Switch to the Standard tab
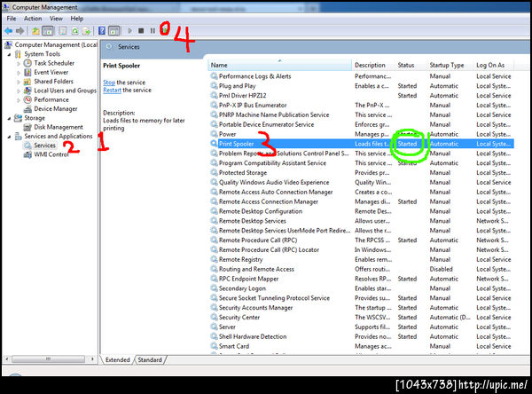The height and width of the screenshot is (394, 532). tap(150, 359)
